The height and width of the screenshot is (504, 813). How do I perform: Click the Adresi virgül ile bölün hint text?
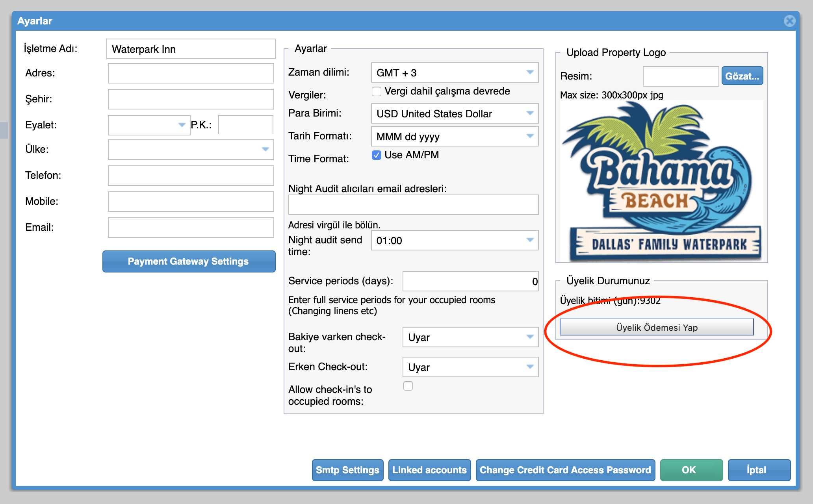(334, 225)
